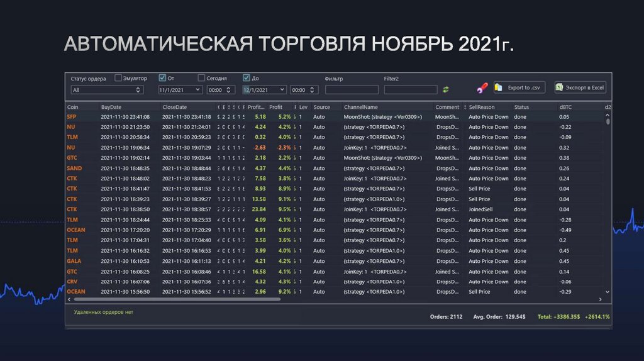644x361 pixels.
Task: Click the 9.5% profit percentage cell
Action: coord(284,209)
